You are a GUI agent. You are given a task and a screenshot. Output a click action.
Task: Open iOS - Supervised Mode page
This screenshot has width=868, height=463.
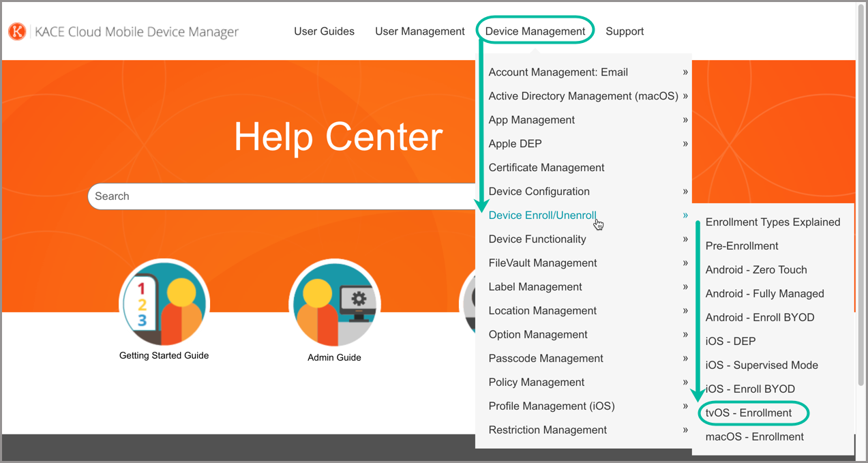[x=761, y=365]
